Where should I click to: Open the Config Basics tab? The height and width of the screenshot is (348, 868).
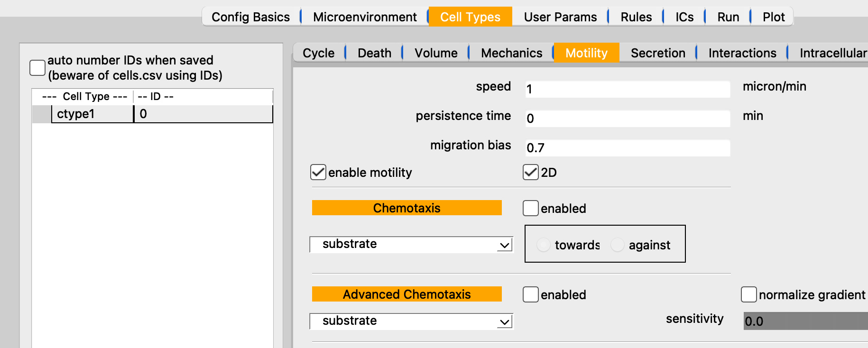250,17
